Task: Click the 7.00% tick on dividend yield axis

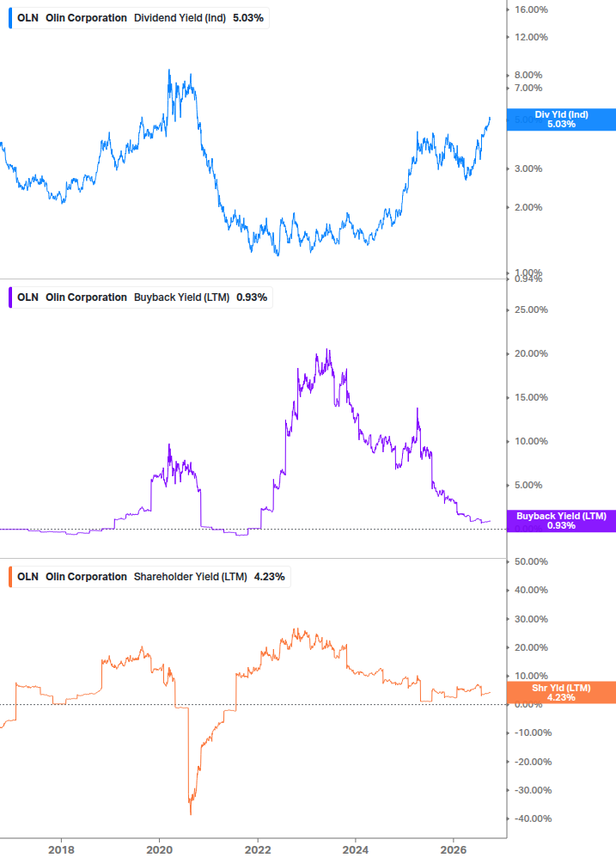Action: click(x=528, y=88)
